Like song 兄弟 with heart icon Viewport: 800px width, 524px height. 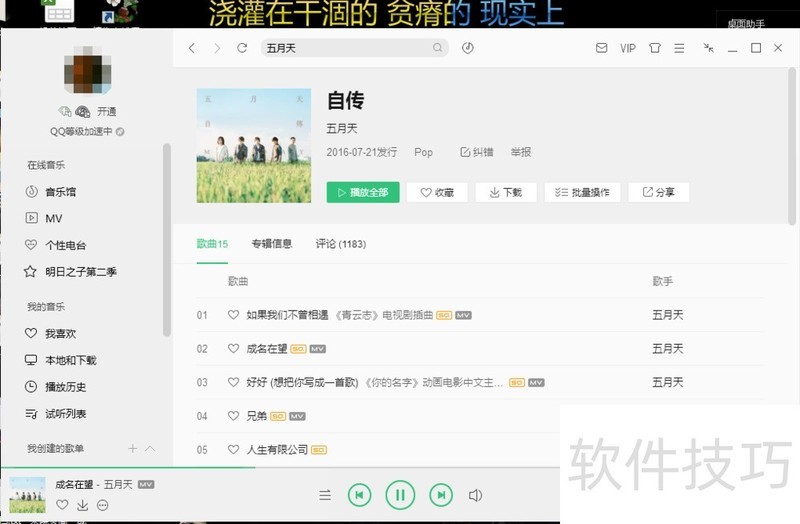point(233,416)
